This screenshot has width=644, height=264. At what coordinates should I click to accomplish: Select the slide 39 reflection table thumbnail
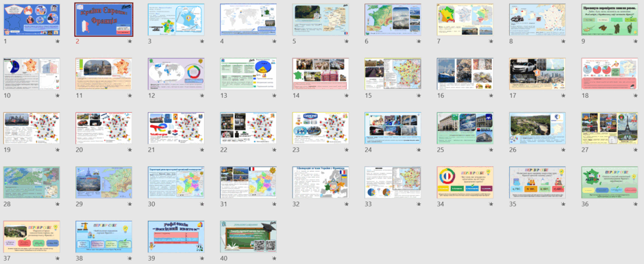[176, 237]
